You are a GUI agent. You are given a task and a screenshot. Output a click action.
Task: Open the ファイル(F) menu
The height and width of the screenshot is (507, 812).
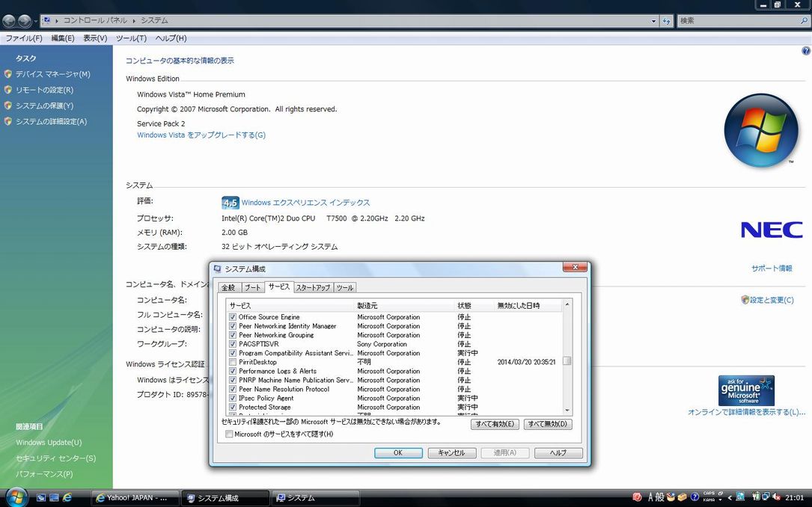coord(24,38)
